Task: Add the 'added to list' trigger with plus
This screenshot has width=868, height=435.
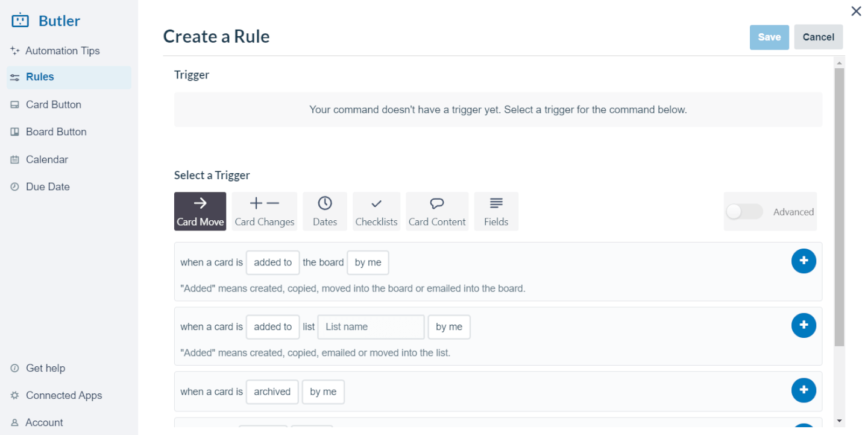Action: (x=804, y=325)
